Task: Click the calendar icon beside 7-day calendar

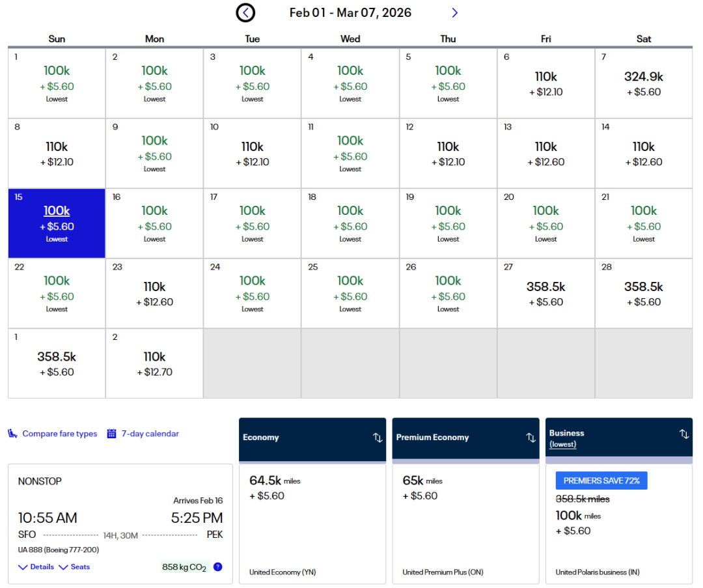Action: (x=111, y=434)
